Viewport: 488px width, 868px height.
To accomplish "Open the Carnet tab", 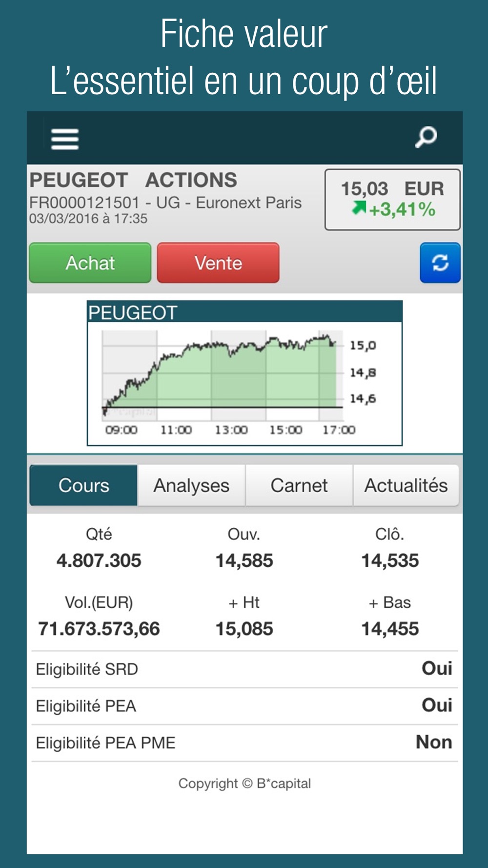I will point(299,485).
